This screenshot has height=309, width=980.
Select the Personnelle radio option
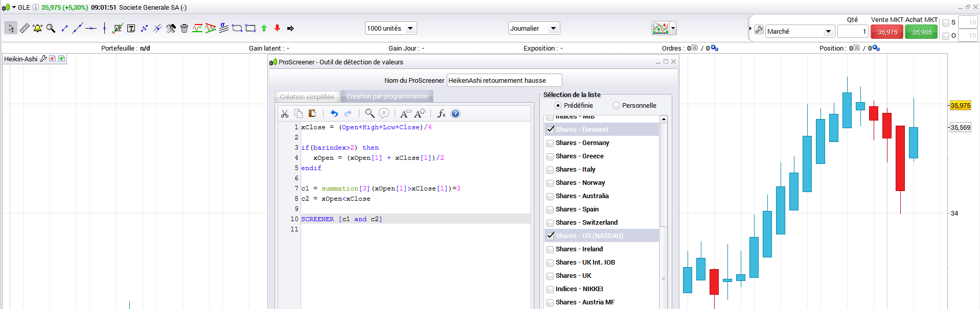point(616,106)
